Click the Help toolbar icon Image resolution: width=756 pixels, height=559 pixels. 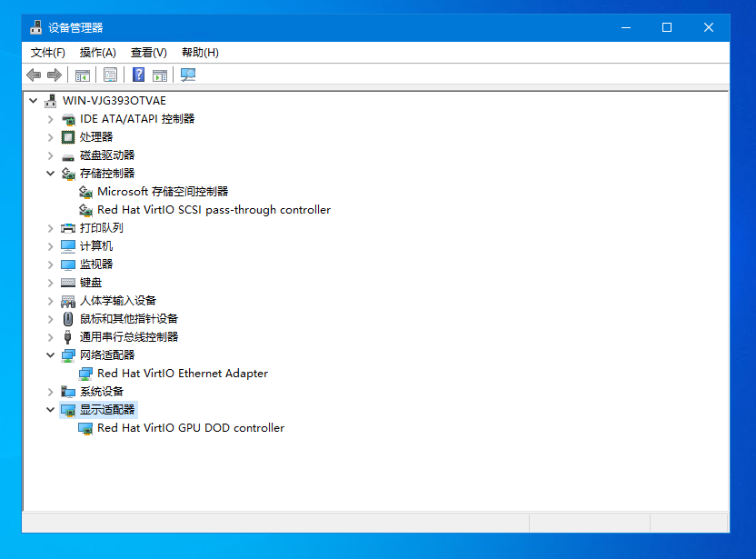[x=137, y=75]
